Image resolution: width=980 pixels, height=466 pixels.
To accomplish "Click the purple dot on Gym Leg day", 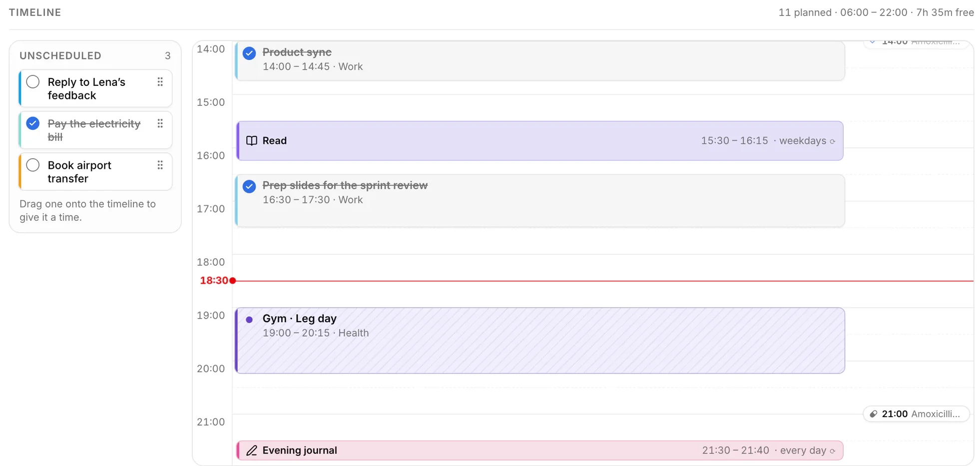I will point(249,320).
